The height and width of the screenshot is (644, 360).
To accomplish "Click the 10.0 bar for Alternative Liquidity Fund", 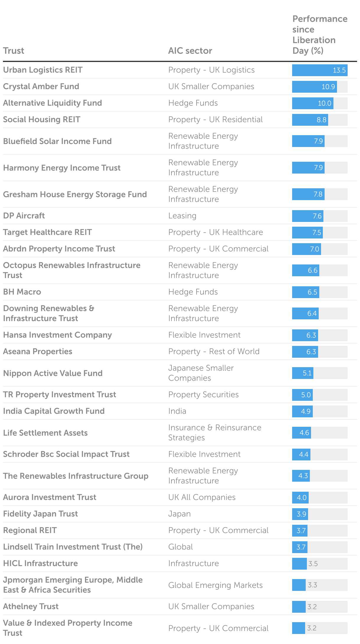I will 313,103.
